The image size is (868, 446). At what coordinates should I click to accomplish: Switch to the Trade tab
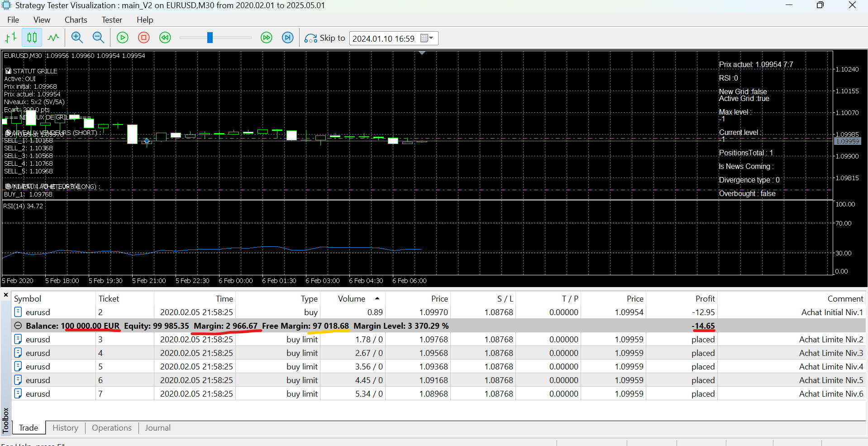[29, 428]
